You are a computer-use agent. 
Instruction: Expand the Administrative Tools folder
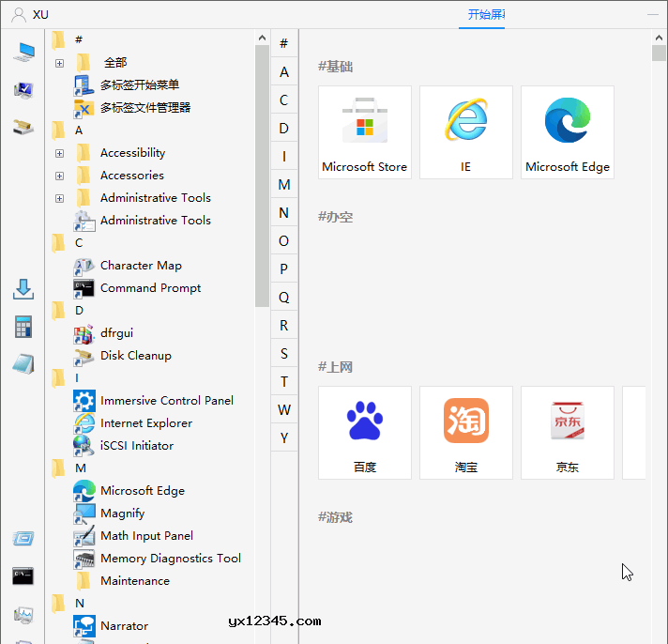pyautogui.click(x=60, y=199)
